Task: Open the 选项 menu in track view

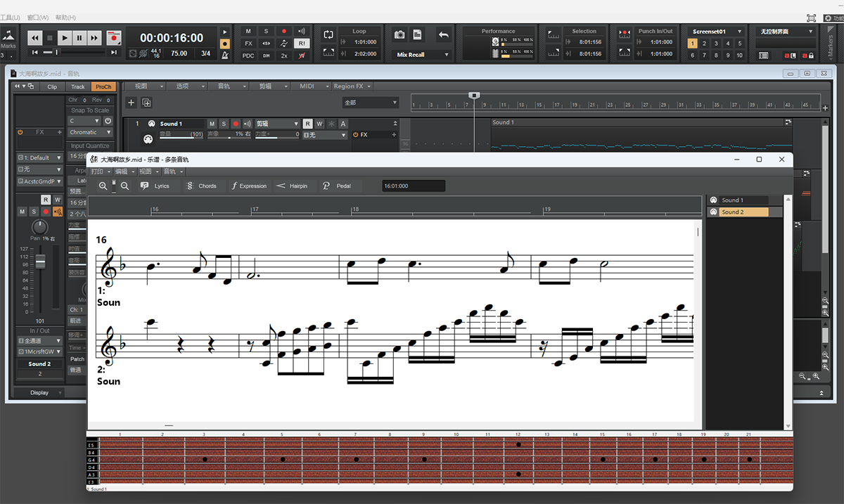Action: click(x=186, y=86)
